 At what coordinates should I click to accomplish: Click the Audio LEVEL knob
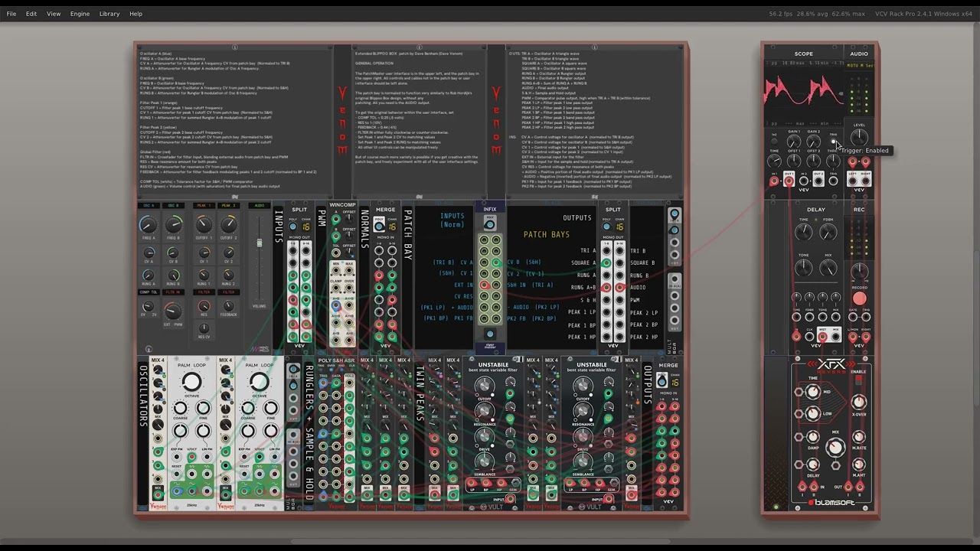click(x=859, y=138)
